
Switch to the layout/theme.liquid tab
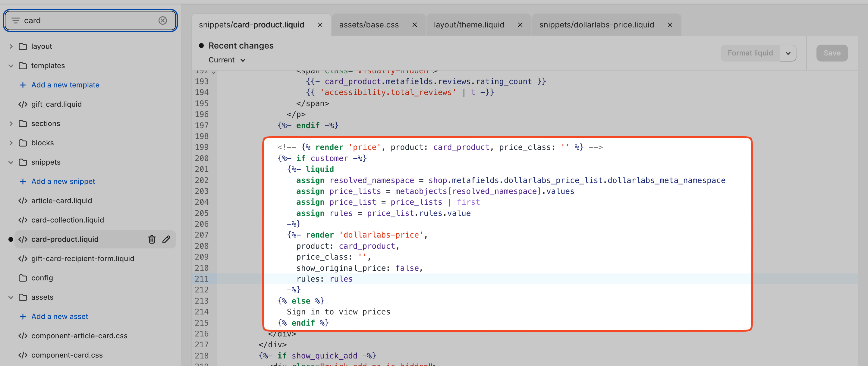[x=469, y=25]
